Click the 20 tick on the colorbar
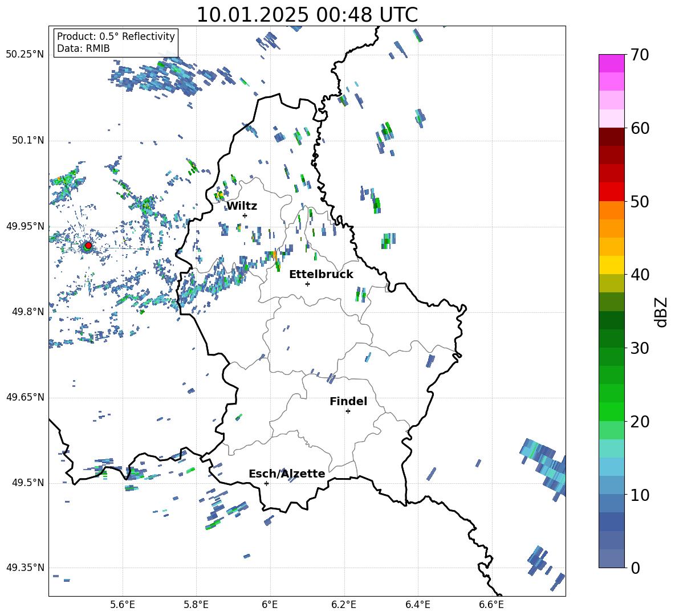This screenshot has width=675, height=616. (x=640, y=421)
